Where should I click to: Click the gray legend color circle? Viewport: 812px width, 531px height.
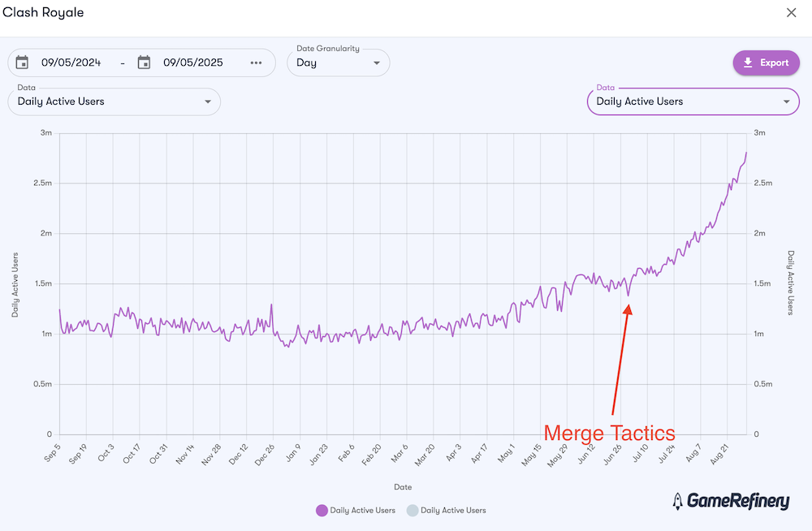pos(412,510)
